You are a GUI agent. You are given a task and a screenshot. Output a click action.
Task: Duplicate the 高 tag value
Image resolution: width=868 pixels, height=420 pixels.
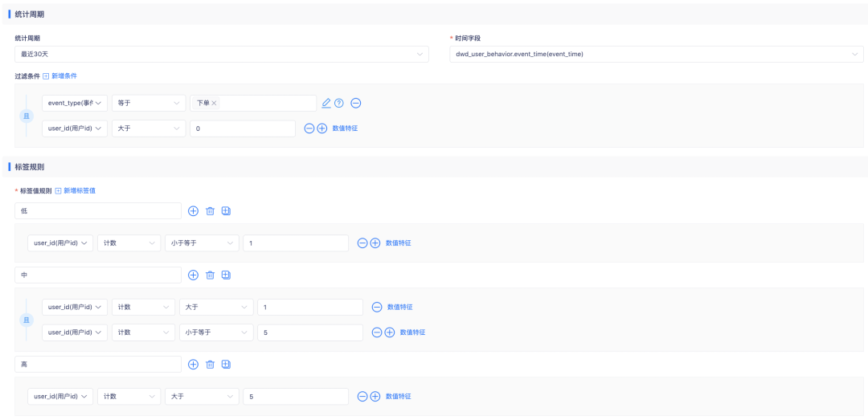point(226,364)
